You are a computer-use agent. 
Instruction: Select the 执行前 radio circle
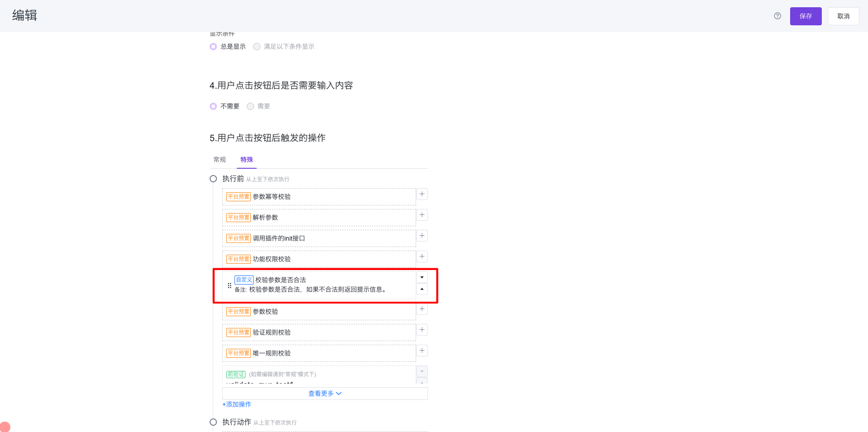tap(213, 178)
